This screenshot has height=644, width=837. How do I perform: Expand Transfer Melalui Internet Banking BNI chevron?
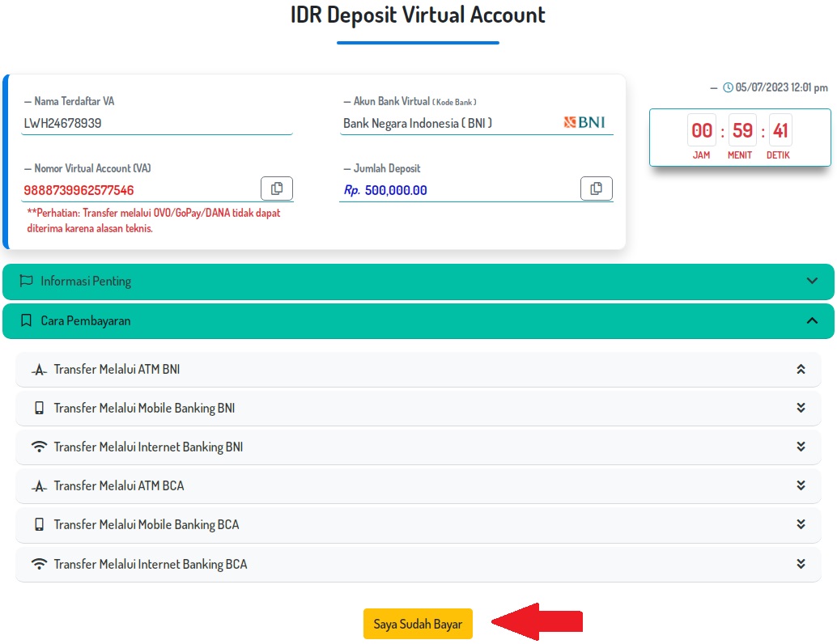[801, 447]
